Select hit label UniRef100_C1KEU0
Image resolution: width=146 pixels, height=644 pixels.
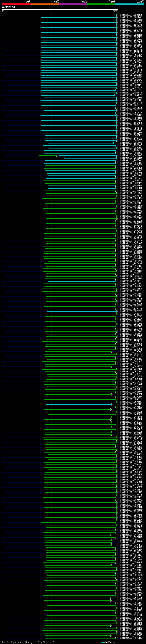[x=131, y=148]
